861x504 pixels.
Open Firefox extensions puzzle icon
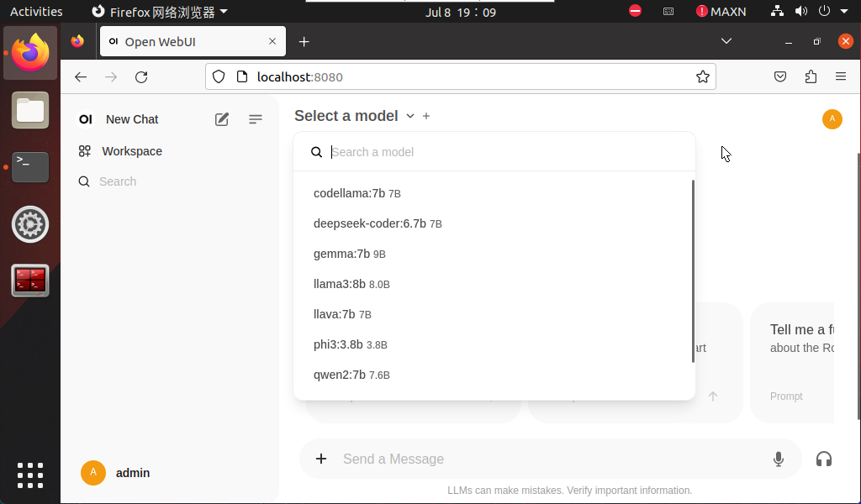tap(811, 77)
